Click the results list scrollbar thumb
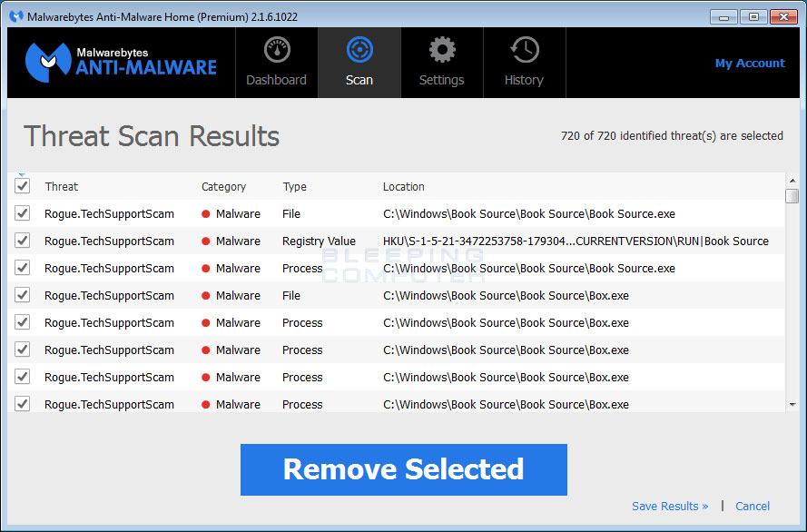Image resolution: width=807 pixels, height=532 pixels. 792,196
